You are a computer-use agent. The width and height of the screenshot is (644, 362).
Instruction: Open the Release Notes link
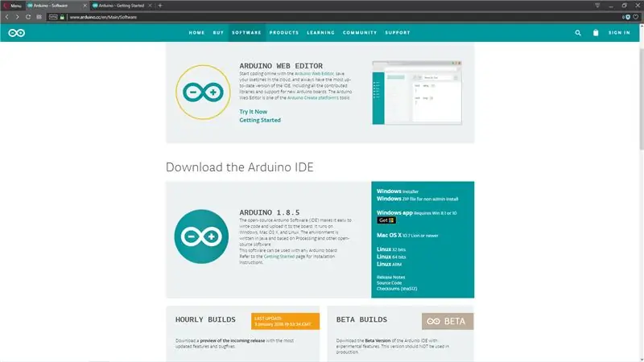(x=390, y=277)
